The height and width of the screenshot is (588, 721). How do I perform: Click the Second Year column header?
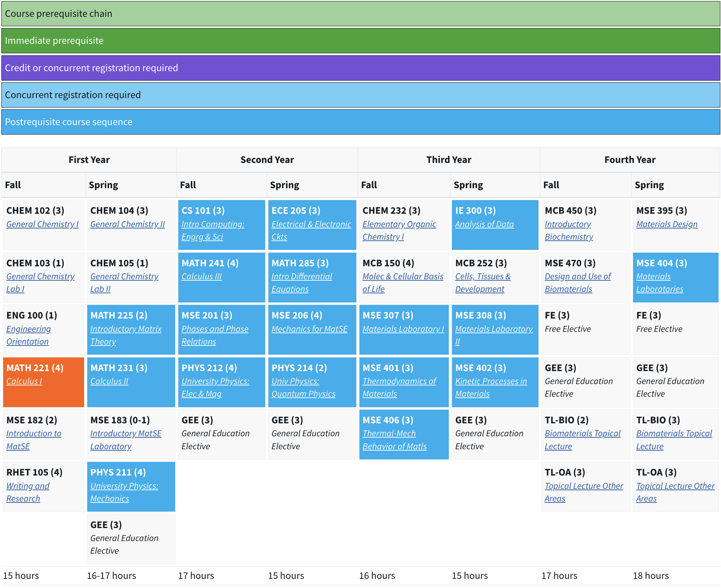[x=267, y=160]
